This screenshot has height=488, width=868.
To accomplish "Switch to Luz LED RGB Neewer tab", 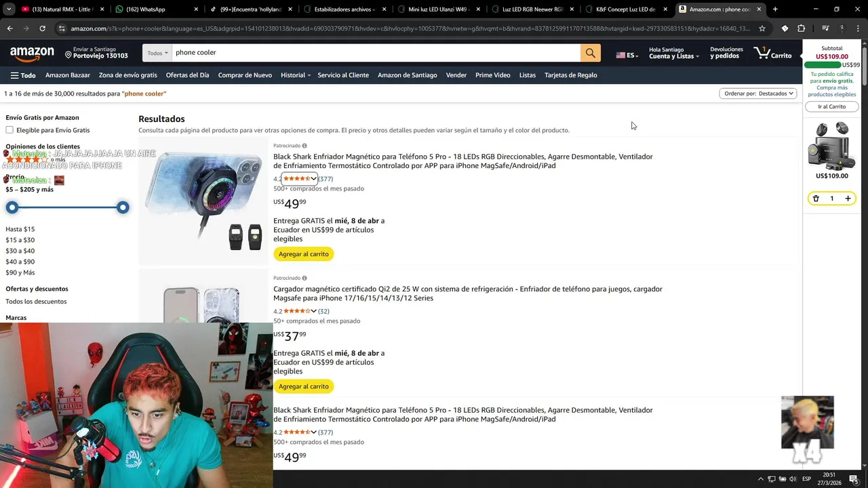I will point(532,9).
